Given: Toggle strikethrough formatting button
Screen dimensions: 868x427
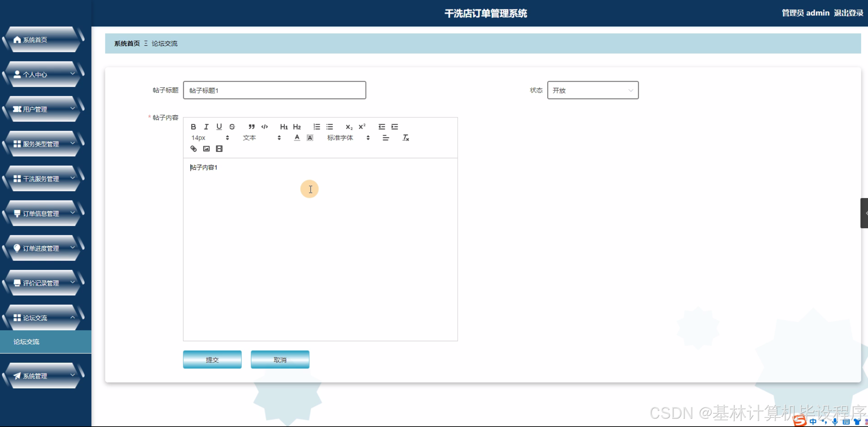Looking at the screenshot, I should pyautogui.click(x=232, y=127).
